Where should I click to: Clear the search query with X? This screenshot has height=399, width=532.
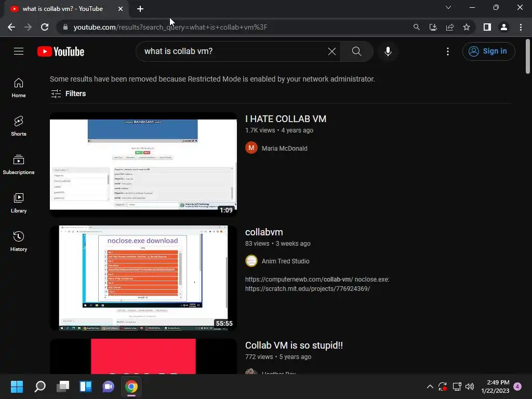332,51
